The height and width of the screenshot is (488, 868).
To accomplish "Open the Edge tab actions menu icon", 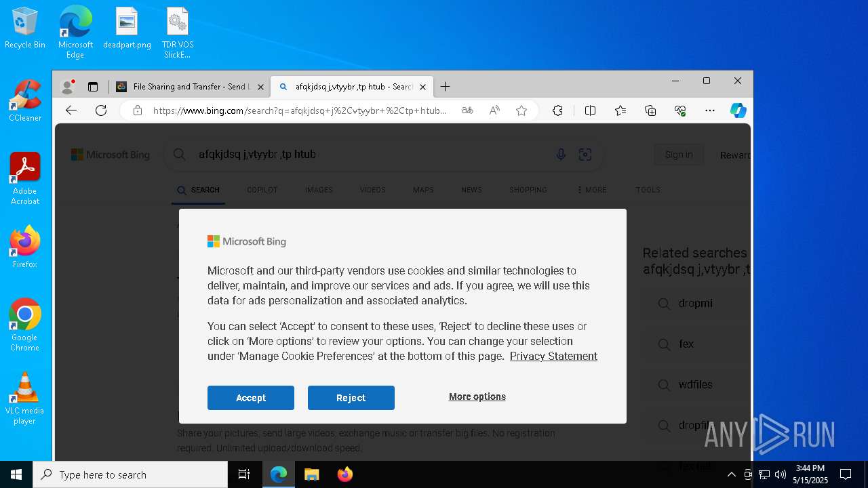I will (93, 87).
